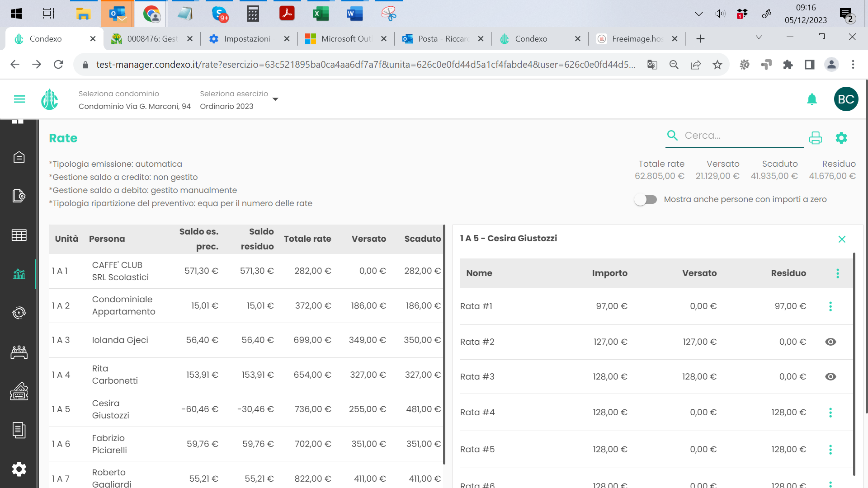Click browser translate page icon

pos(652,65)
